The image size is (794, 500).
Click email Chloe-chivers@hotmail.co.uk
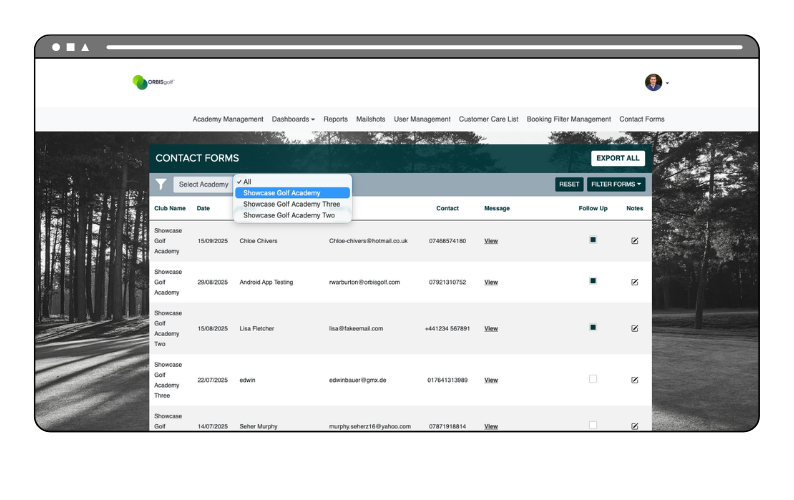click(368, 241)
